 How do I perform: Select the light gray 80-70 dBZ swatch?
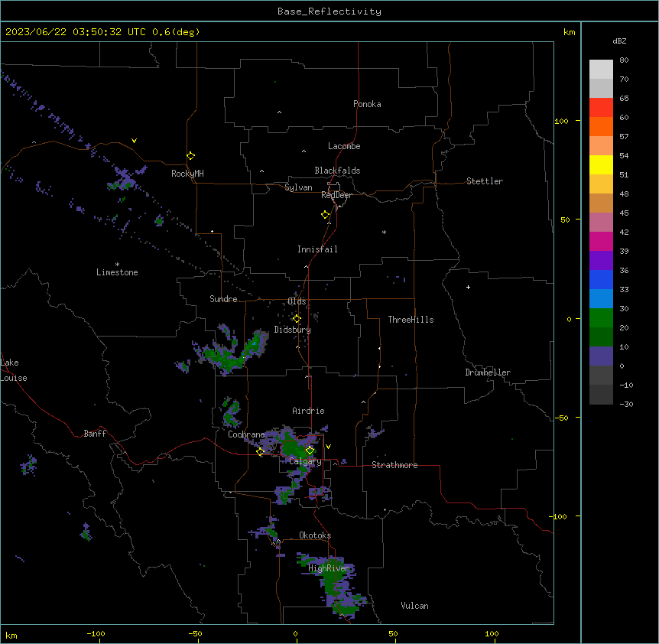(x=601, y=70)
